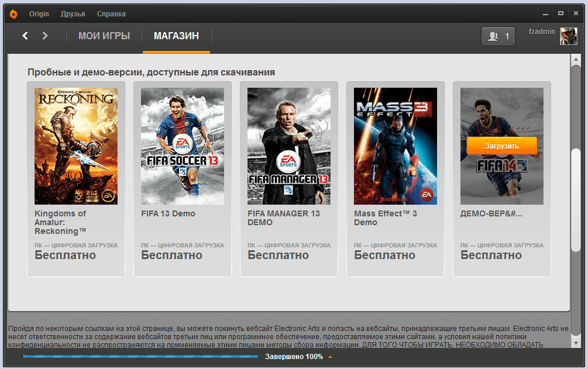This screenshot has height=369, width=588.
Task: Click the FIFA Soccer 13 cover art
Action: 183,146
